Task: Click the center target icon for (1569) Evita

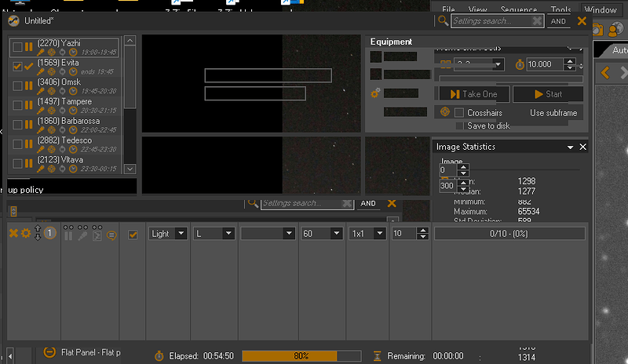Action: click(51, 72)
